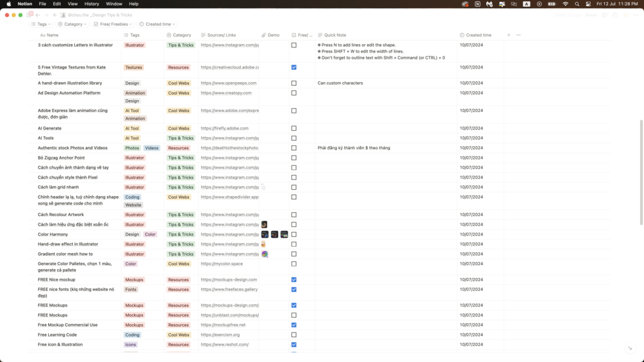Open the Help menu
644x362 pixels.
(x=133, y=4)
